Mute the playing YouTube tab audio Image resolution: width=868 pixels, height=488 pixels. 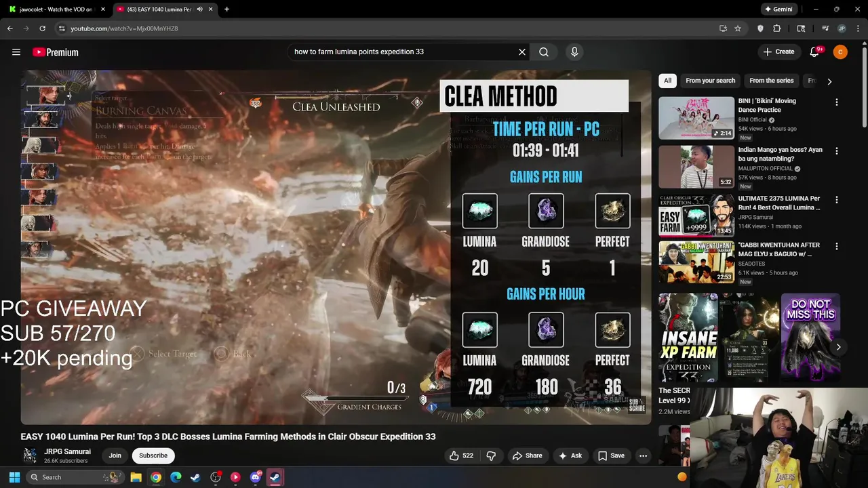199,9
